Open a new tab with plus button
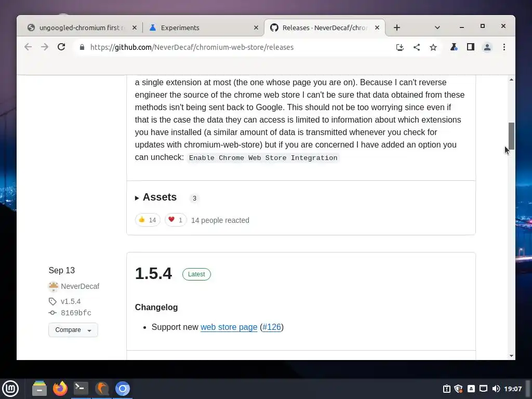This screenshot has width=532, height=399. [396, 28]
